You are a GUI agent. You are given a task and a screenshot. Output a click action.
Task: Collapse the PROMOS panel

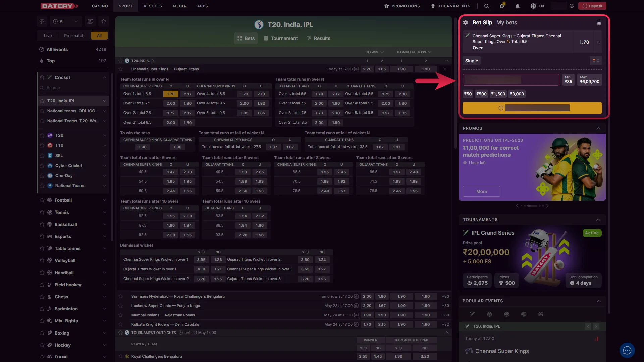[598, 128]
